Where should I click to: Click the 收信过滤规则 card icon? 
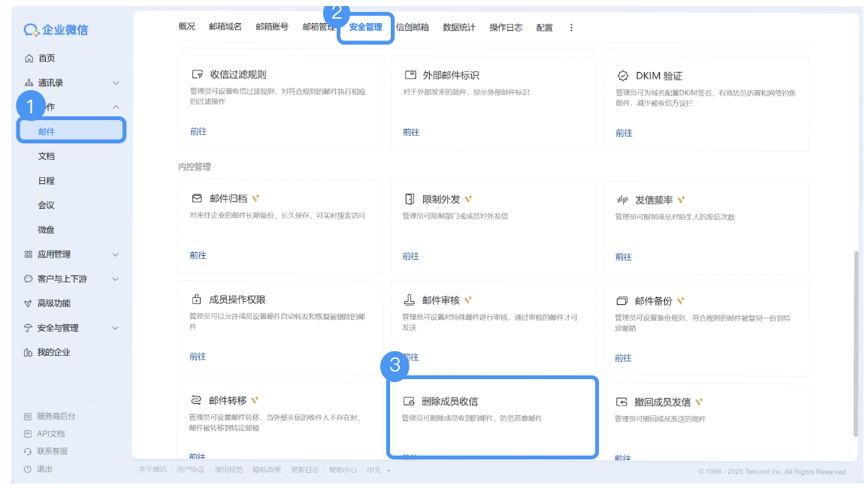197,74
